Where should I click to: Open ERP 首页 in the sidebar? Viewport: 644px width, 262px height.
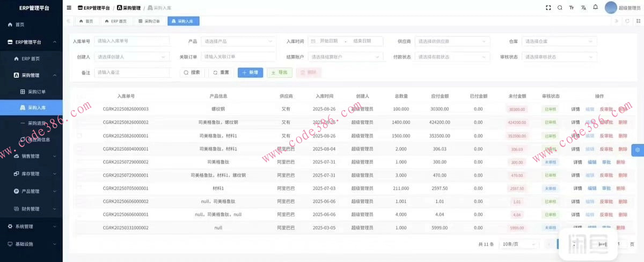[31, 59]
